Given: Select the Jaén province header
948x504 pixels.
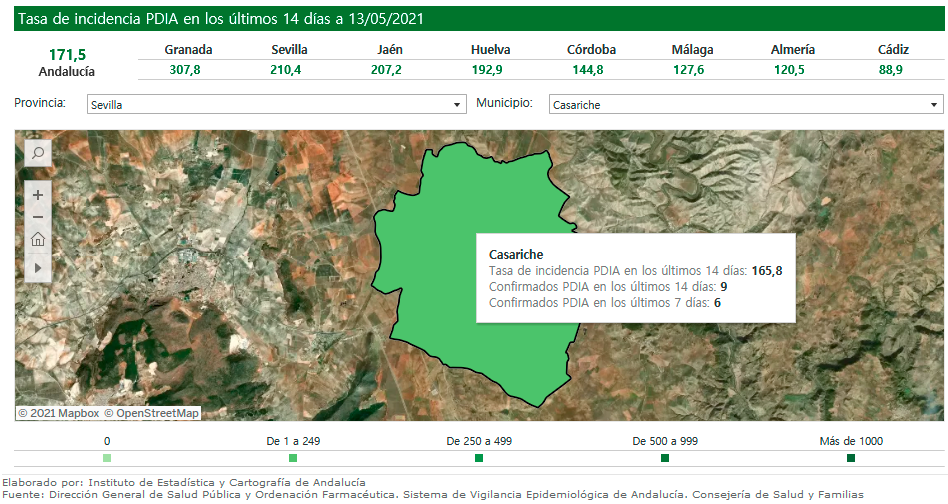Looking at the screenshot, I should (390, 50).
